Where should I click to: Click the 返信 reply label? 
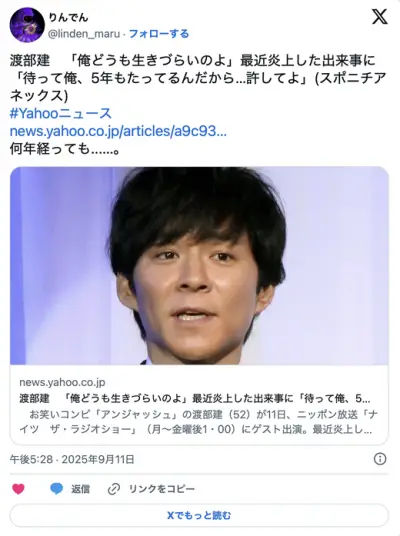pyautogui.click(x=80, y=489)
